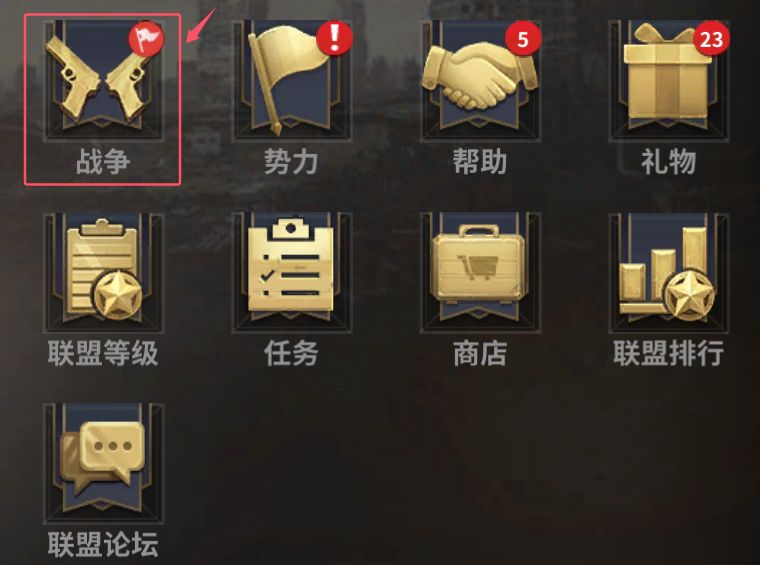760x565 pixels.
Task: Open the 联盟论坛 chat bubbles icon
Action: tap(103, 464)
